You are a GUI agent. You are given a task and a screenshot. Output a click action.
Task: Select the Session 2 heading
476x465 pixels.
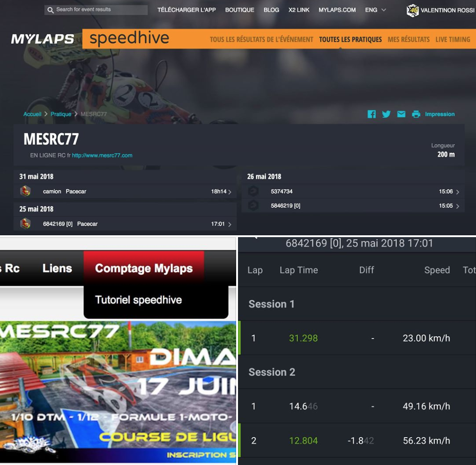point(272,372)
